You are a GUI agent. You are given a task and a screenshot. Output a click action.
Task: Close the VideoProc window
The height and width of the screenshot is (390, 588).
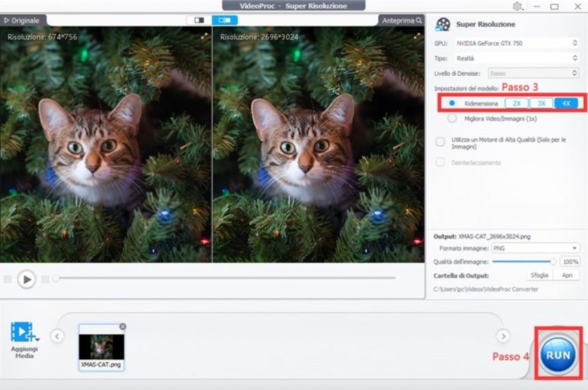(578, 6)
